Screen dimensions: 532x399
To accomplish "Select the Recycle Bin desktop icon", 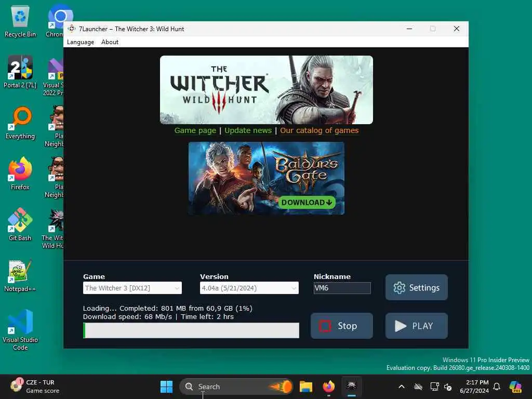I will coord(20,22).
